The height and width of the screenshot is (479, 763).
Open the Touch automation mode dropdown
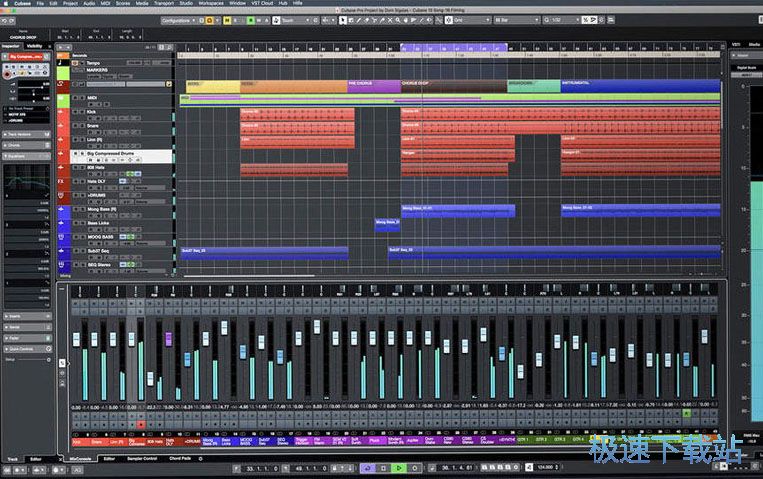pos(296,20)
